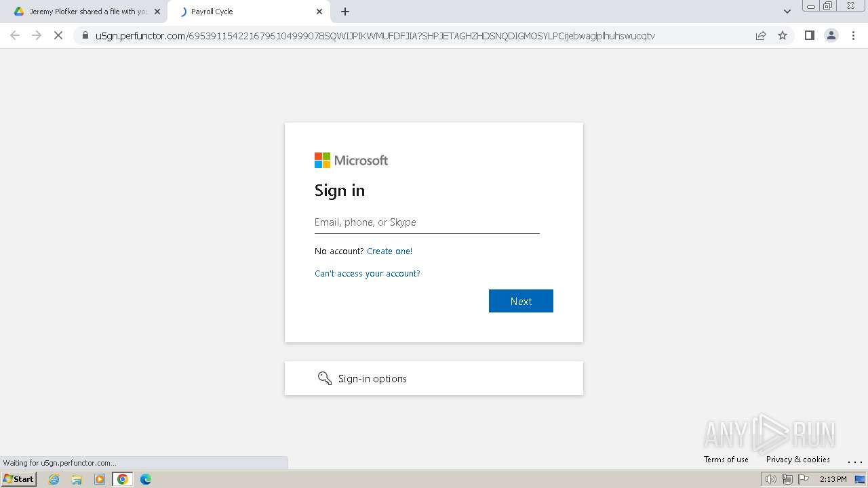Share this page icon in the address bar
This screenshot has height=488, width=868.
761,35
